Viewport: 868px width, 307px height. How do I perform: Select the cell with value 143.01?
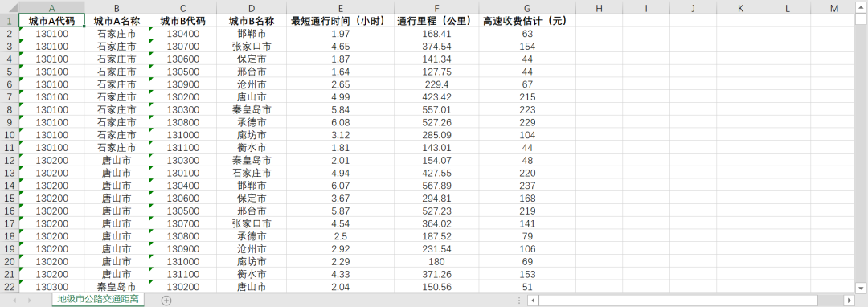[436, 148]
